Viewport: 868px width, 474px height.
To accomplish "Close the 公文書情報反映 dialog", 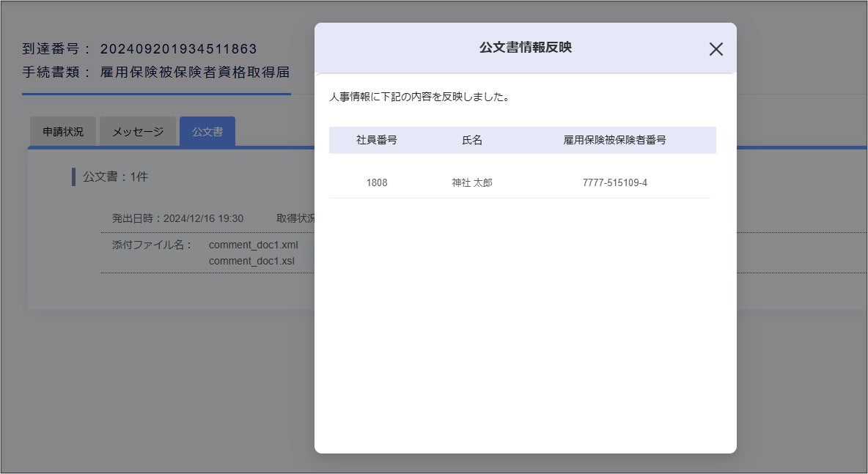I will (716, 49).
